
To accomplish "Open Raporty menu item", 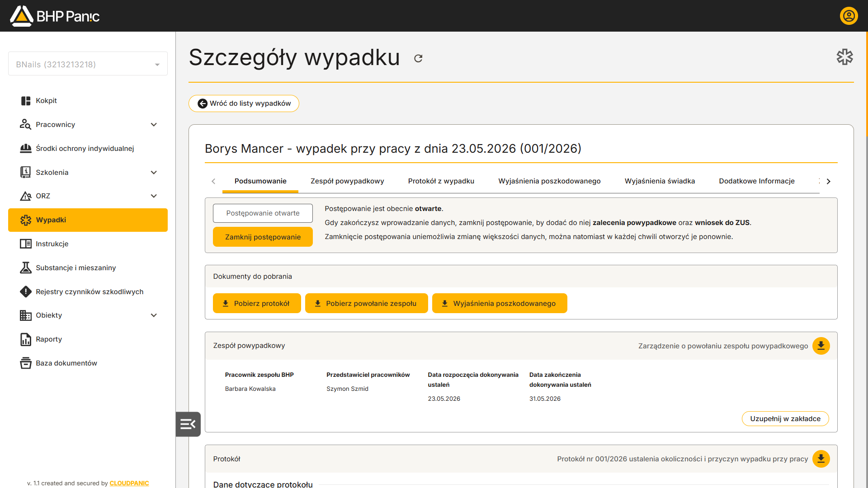I will 88,339.
